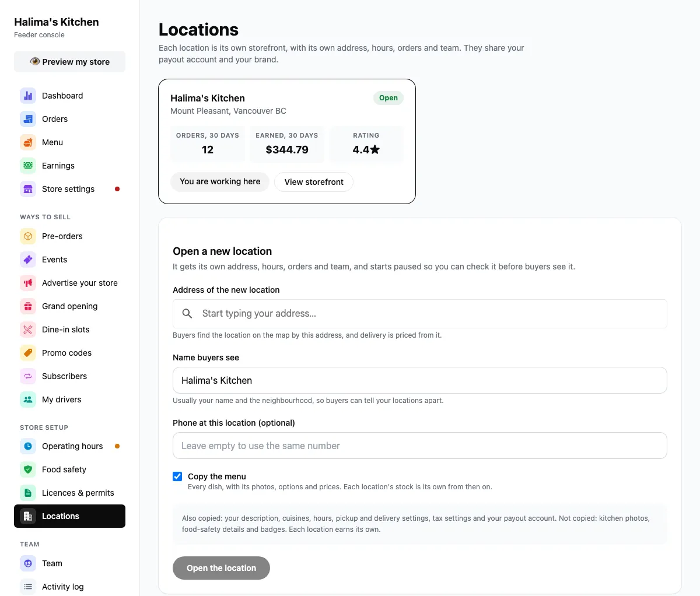700x596 pixels.
Task: Click the Pre-orders box icon
Action: click(28, 236)
